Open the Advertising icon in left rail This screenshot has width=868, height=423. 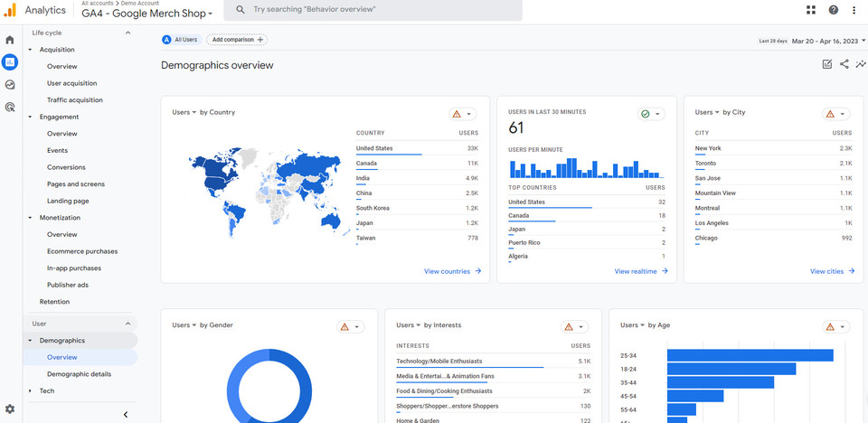10,107
